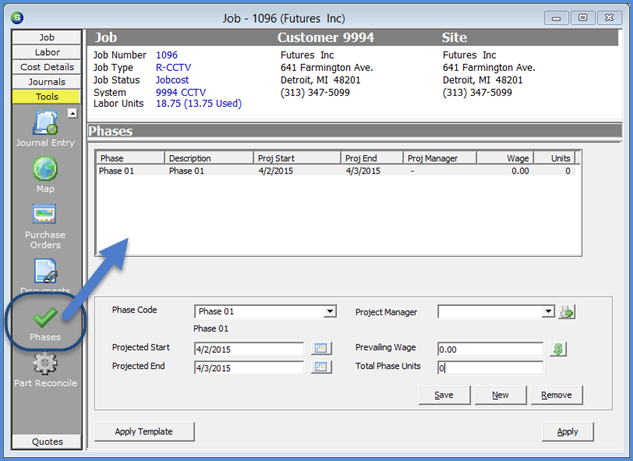The width and height of the screenshot is (633, 461).
Task: Click the 9994 CCTV system value
Action: pos(181,92)
